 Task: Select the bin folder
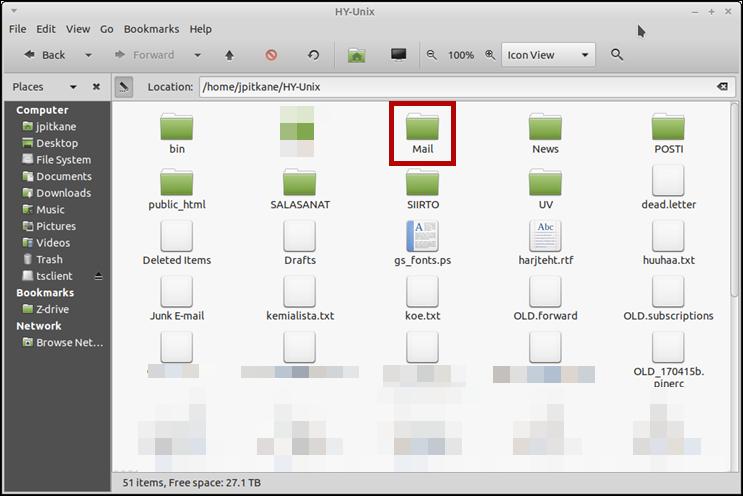click(177, 134)
